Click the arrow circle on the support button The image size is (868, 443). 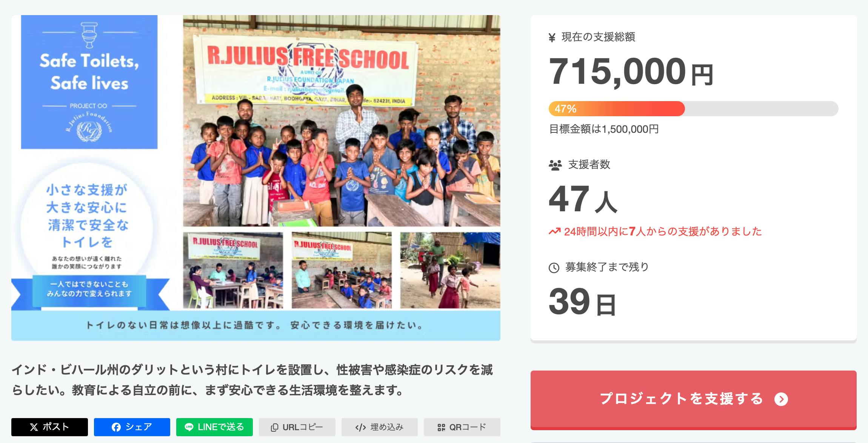tap(781, 399)
